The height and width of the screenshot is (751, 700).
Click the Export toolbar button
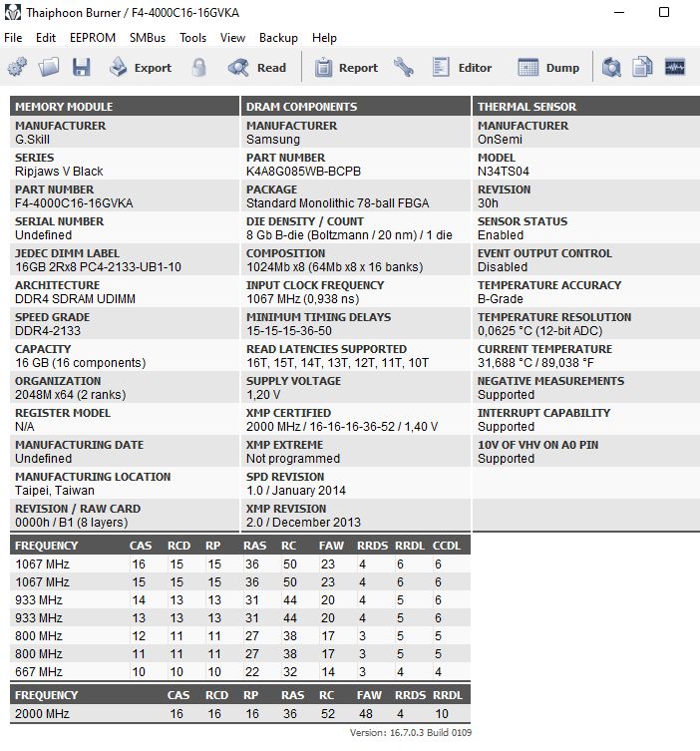click(x=140, y=68)
